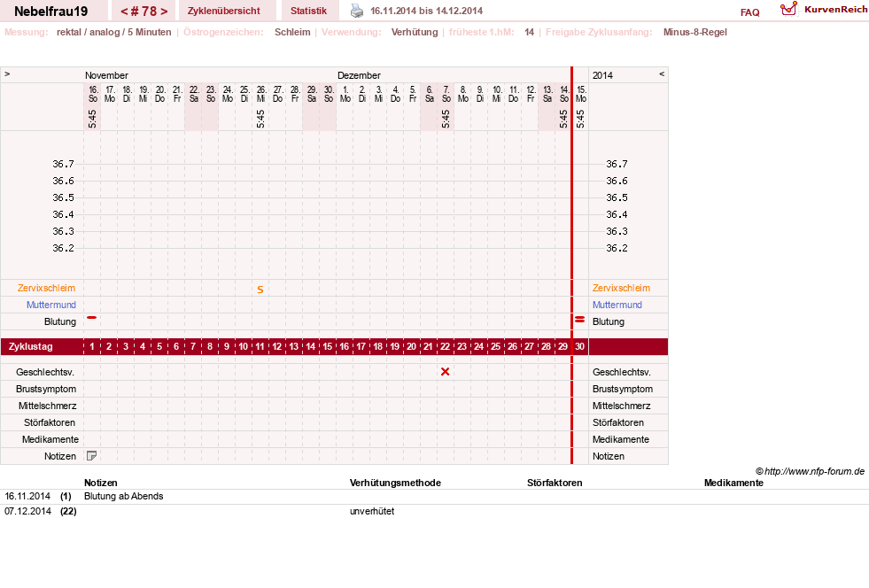Select cycle day 22 in Zyklustag row
The height and width of the screenshot is (588, 869).
445,346
